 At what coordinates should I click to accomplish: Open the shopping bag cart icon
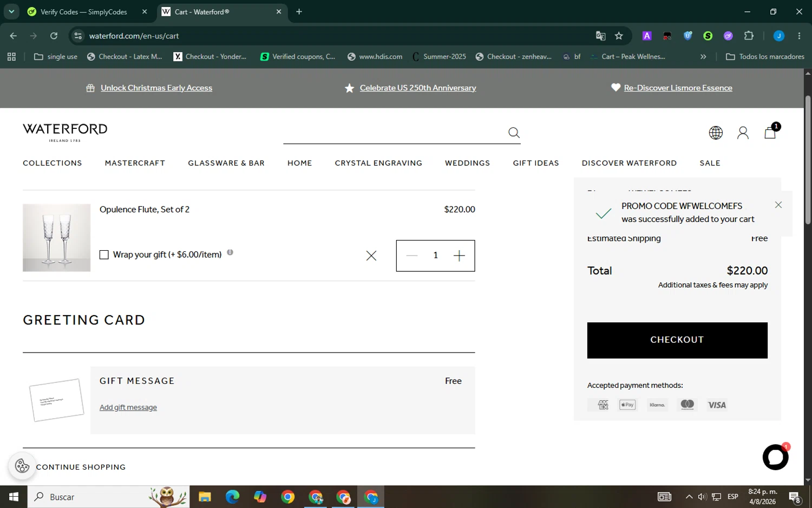(770, 132)
